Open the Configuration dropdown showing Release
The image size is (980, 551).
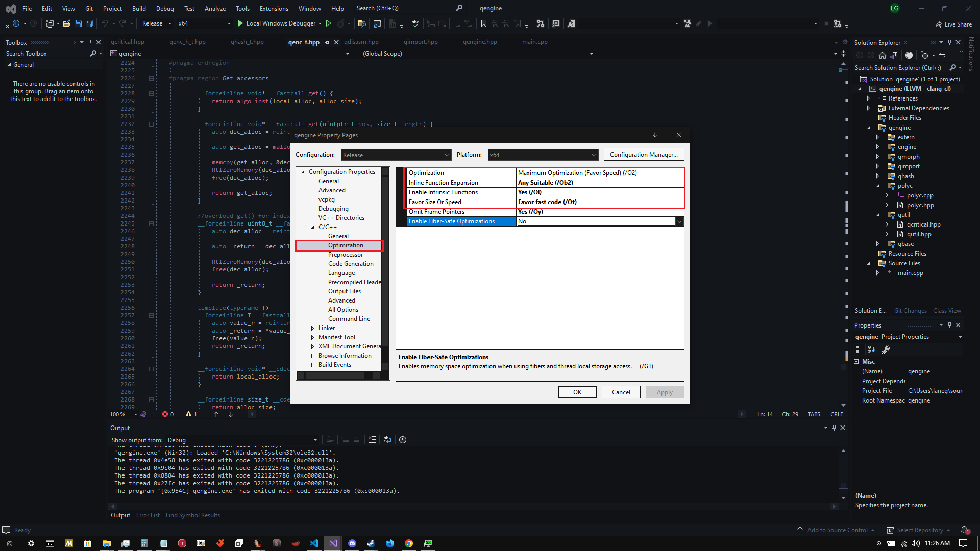(396, 155)
